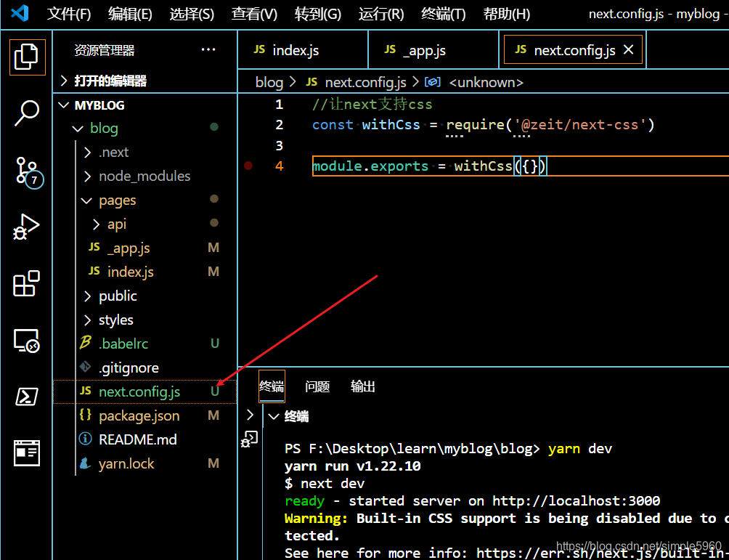Open the 选择(S) menu

click(192, 14)
